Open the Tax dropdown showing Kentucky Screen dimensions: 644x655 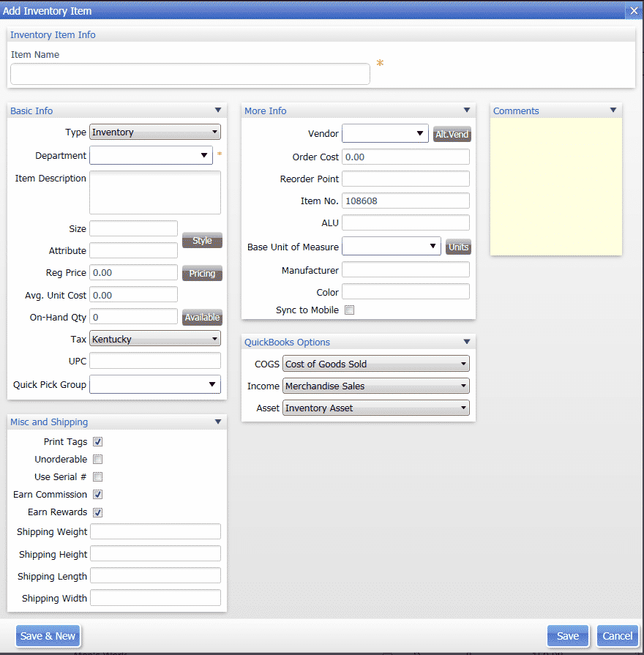pyautogui.click(x=155, y=339)
